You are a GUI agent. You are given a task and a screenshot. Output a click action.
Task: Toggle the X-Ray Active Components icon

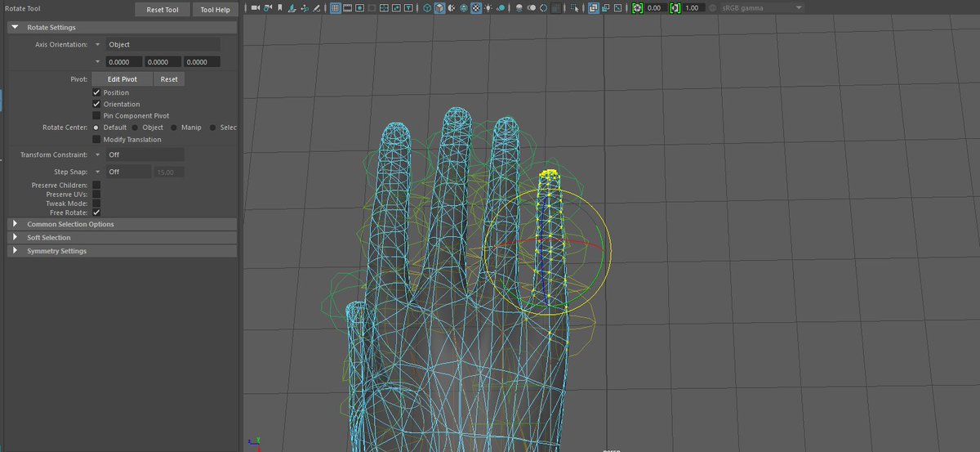click(x=605, y=7)
